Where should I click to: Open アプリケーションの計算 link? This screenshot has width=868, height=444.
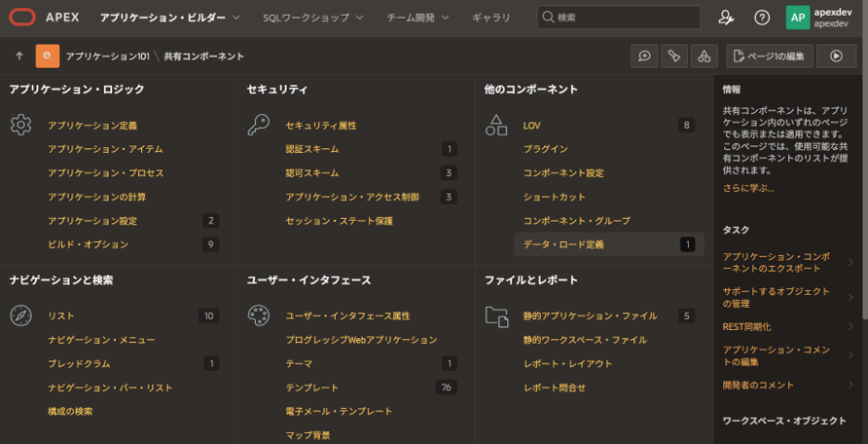tap(97, 197)
